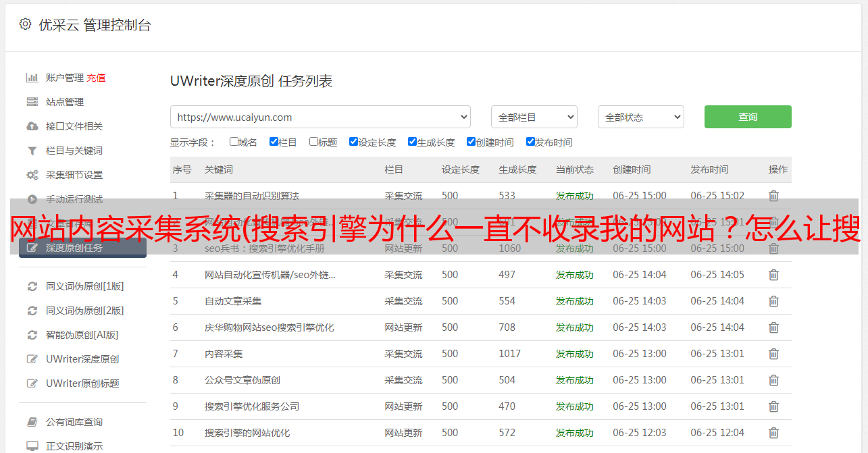Delete task 4 网站自动化宣传机器
The height and width of the screenshot is (453, 868).
click(774, 275)
